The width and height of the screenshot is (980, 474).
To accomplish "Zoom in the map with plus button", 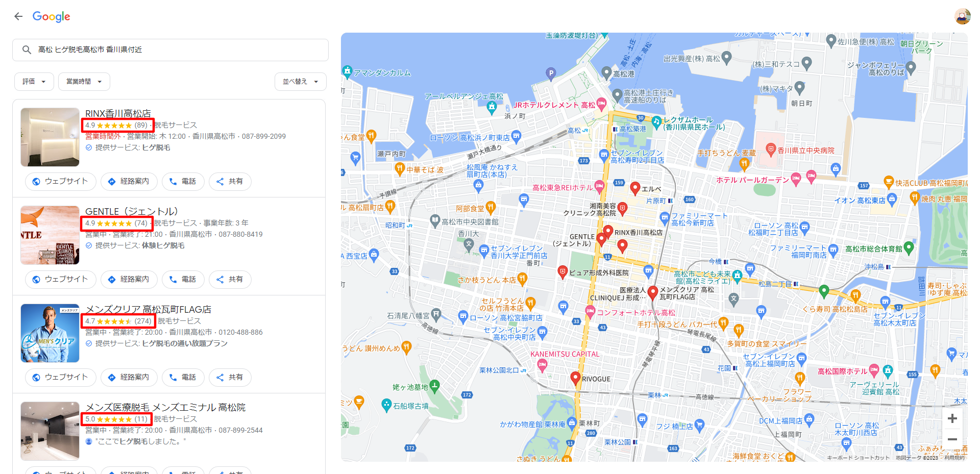I will click(x=952, y=419).
